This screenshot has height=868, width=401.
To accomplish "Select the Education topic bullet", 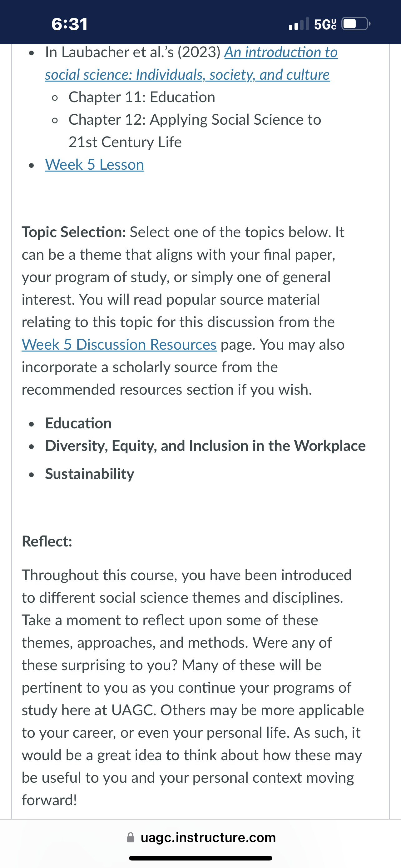I will click(78, 423).
